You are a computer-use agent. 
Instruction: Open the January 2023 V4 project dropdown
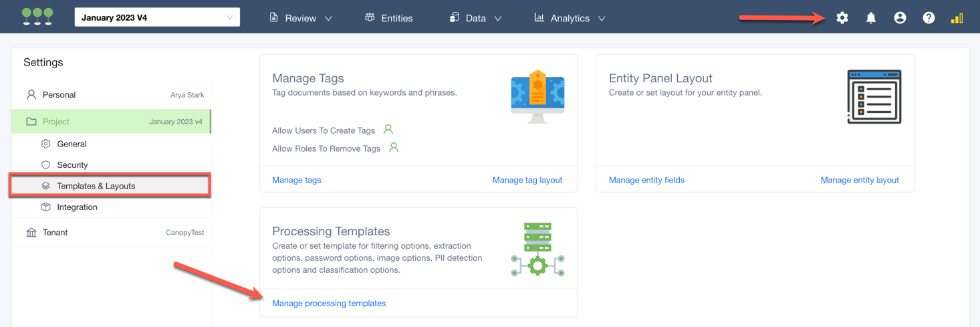pyautogui.click(x=157, y=18)
